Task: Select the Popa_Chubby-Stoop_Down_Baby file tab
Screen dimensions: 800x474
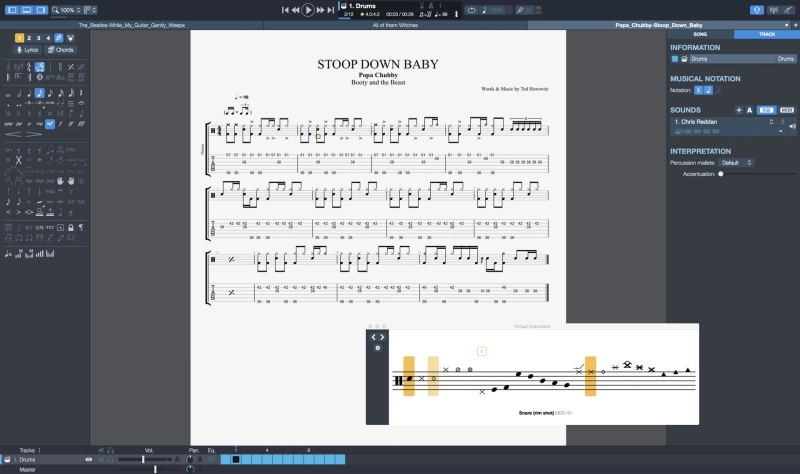Action: coord(659,25)
